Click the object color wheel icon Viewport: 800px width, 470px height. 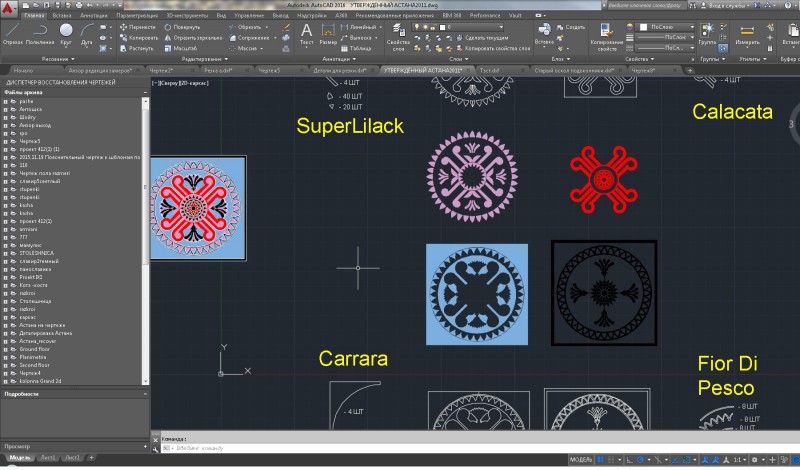630,27
